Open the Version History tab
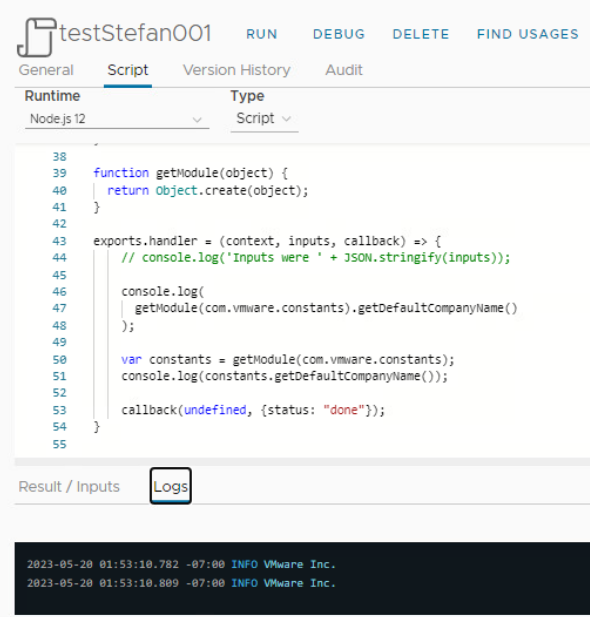Image resolution: width=590 pixels, height=617 pixels. coord(237,70)
